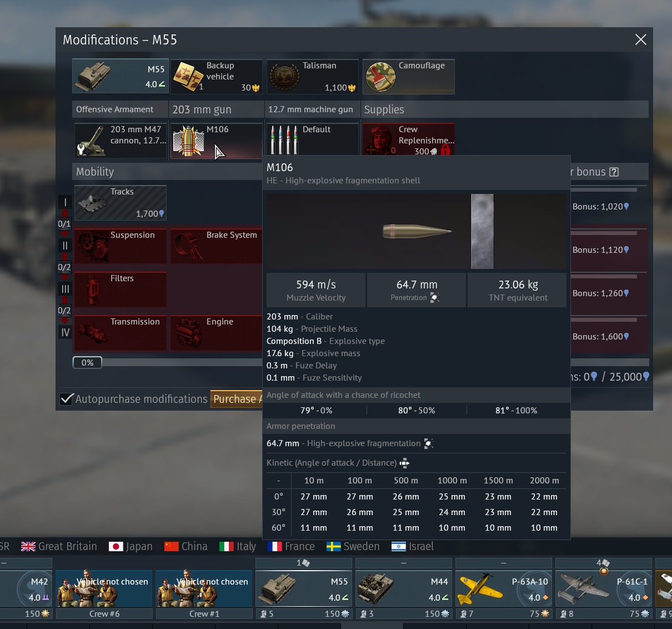The width and height of the screenshot is (672, 629).
Task: Select the M44 vehicle slot
Action: 404,588
